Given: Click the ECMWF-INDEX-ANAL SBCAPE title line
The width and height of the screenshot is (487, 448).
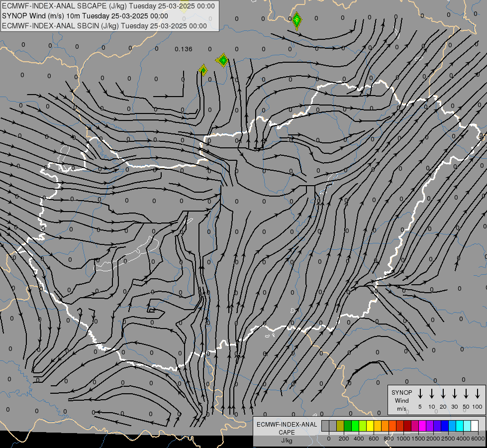Looking at the screenshot, I should tap(108, 6).
